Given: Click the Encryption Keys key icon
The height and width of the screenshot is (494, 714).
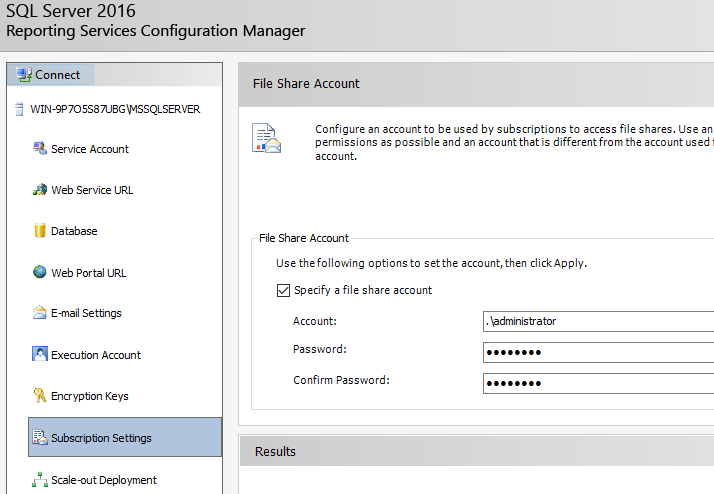Looking at the screenshot, I should pyautogui.click(x=40, y=396).
